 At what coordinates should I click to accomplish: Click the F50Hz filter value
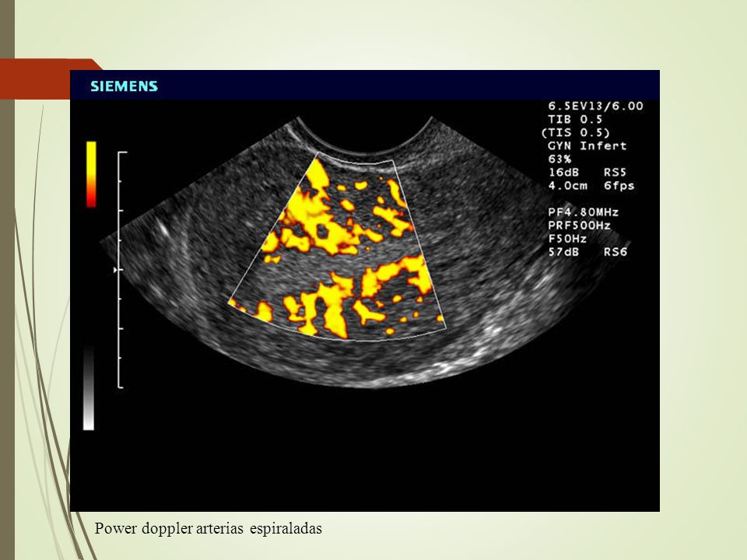pos(567,239)
